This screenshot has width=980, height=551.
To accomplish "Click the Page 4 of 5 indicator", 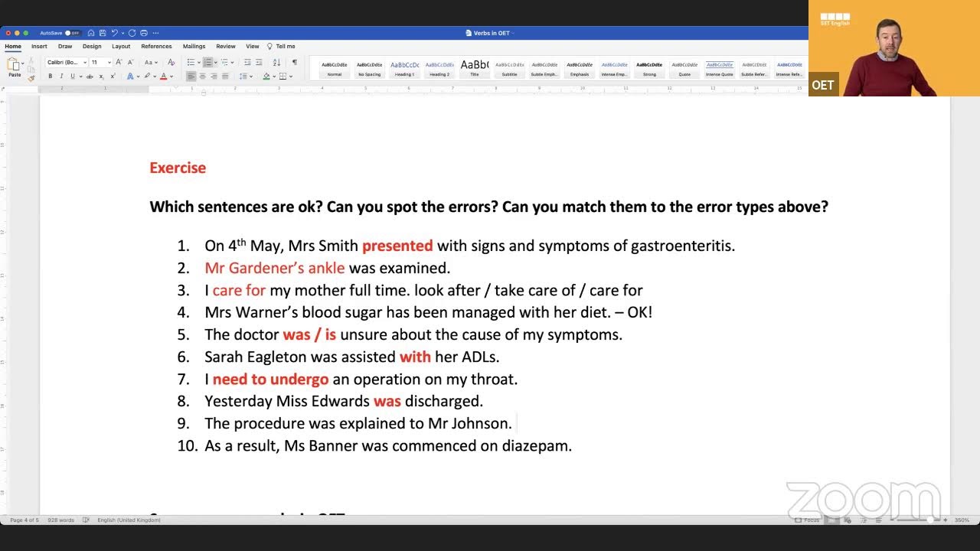I will point(24,520).
